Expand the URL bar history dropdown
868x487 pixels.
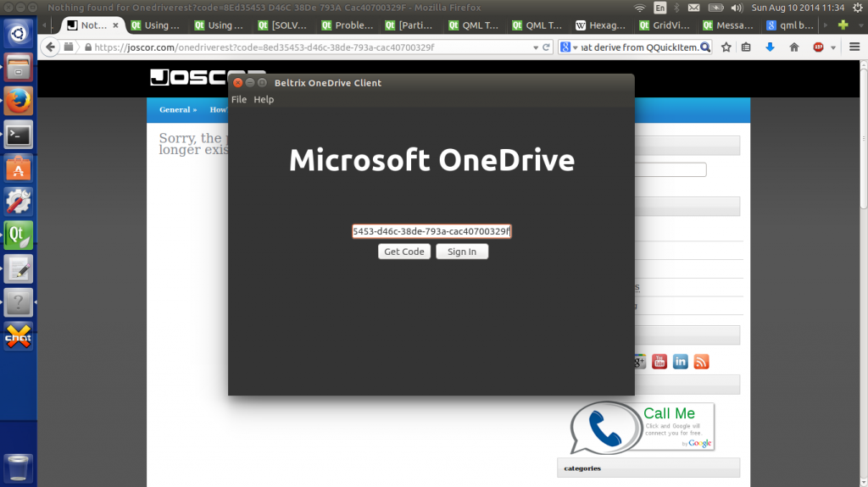click(x=533, y=47)
